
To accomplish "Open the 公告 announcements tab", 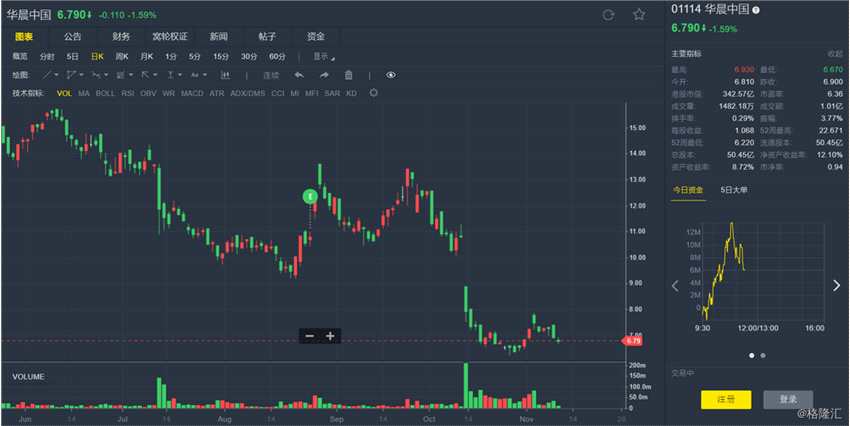I will click(72, 36).
